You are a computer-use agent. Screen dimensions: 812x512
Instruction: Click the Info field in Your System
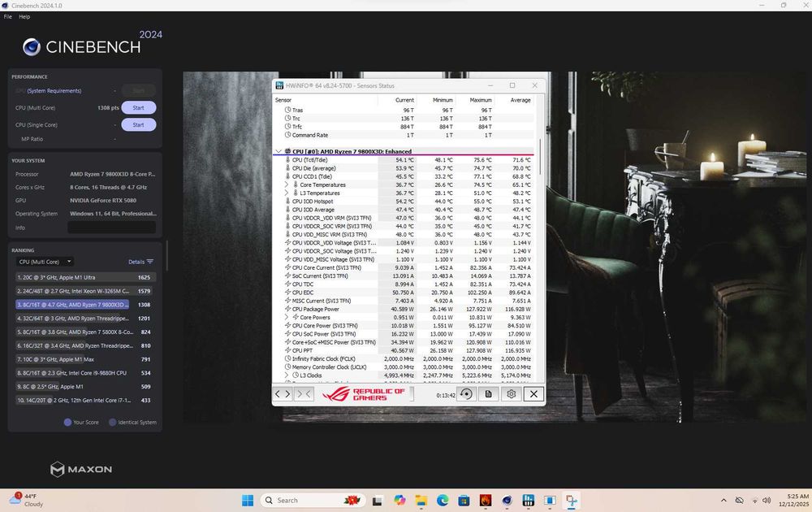pos(111,228)
